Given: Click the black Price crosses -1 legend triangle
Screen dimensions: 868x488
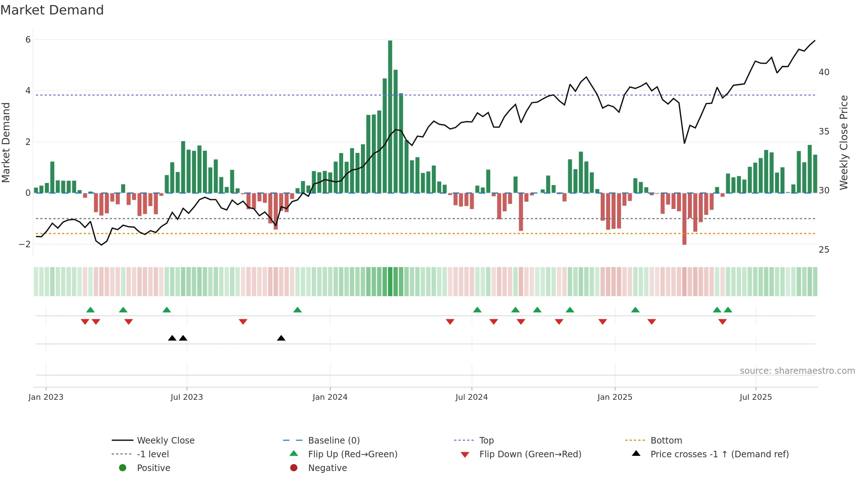Looking at the screenshot, I should click(636, 453).
